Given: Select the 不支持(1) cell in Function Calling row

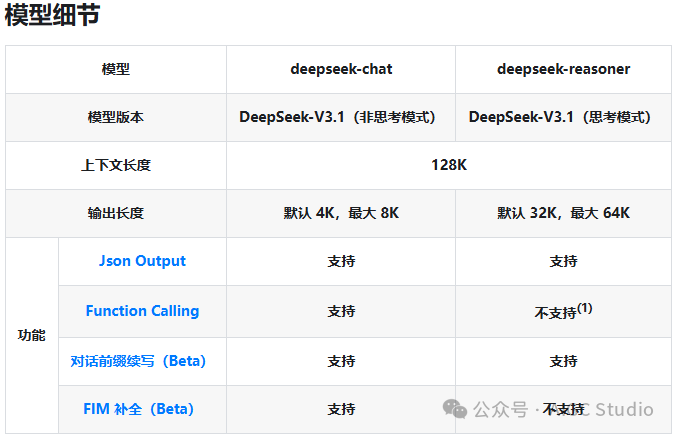Looking at the screenshot, I should [564, 311].
